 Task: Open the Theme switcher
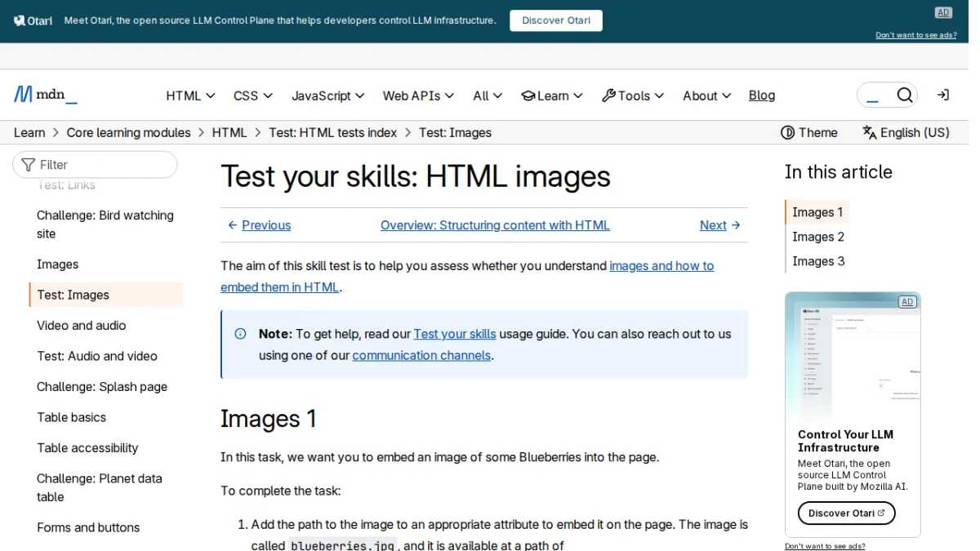[x=809, y=132]
